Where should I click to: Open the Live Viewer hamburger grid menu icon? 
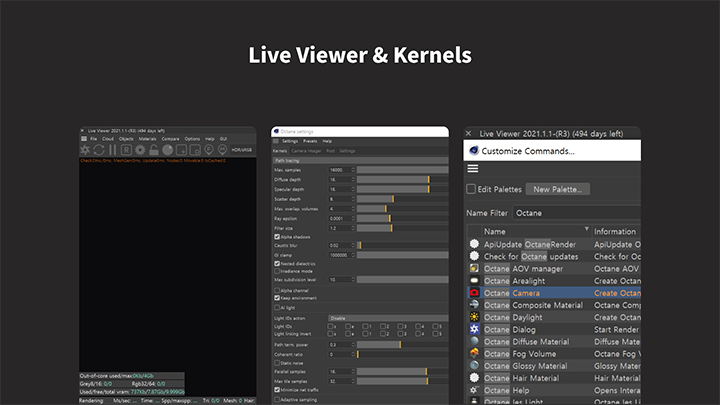84,139
